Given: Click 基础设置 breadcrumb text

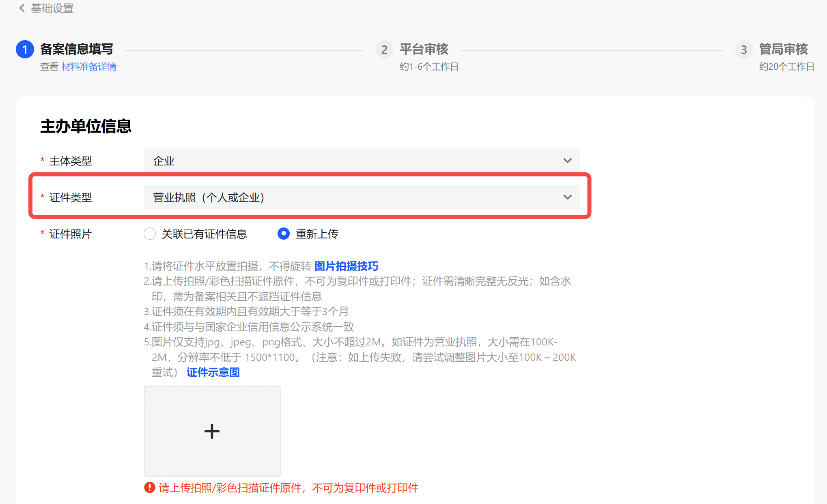Looking at the screenshot, I should click(x=52, y=8).
